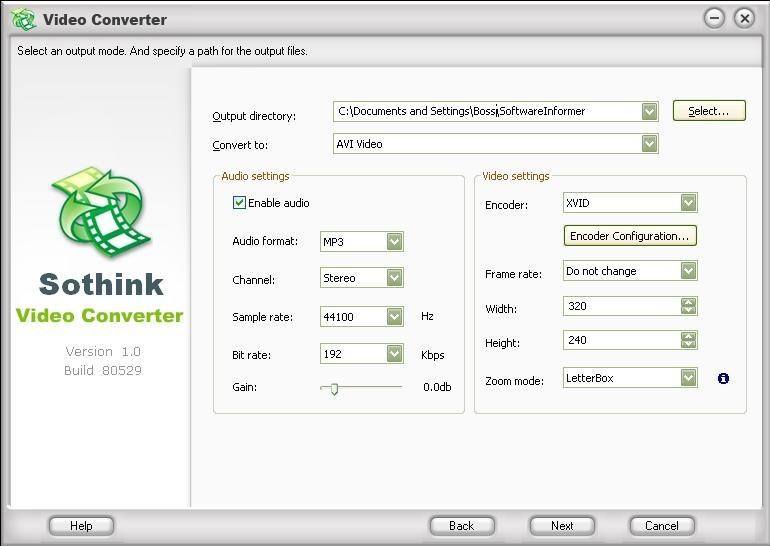The width and height of the screenshot is (770, 546).
Task: Click inside the Output directory path field
Action: (487, 111)
